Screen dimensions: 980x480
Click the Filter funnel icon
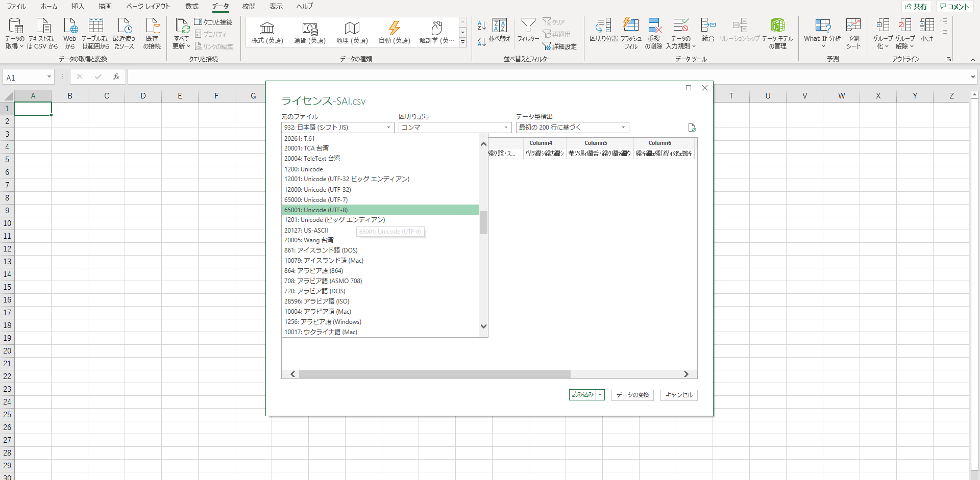528,26
